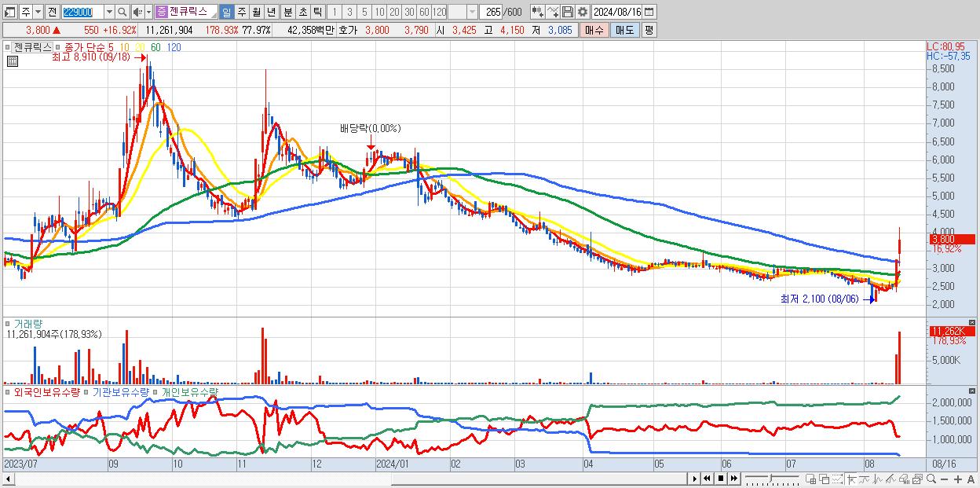Click the stacked chart windows icon
This screenshot has height=488, width=980.
point(917,479)
